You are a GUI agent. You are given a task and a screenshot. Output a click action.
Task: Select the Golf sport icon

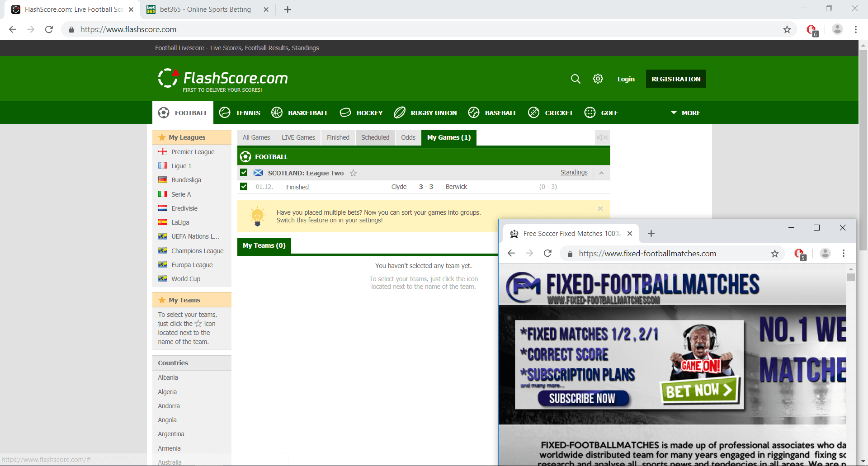tap(590, 113)
